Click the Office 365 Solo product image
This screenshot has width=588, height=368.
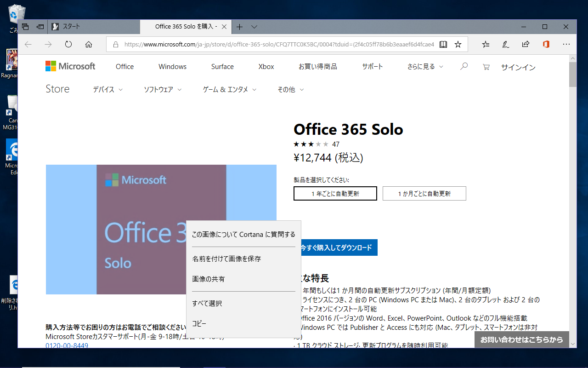pos(161,230)
